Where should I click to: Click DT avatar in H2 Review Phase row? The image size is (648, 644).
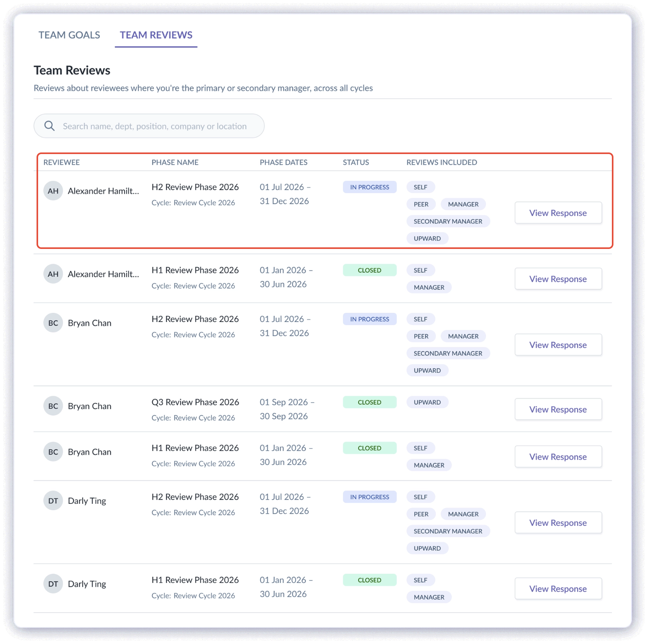pyautogui.click(x=53, y=501)
